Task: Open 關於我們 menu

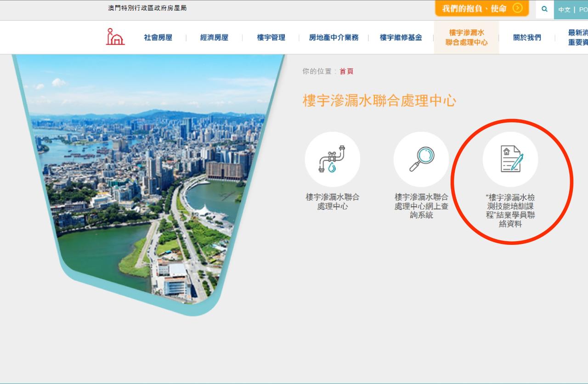Action: tap(527, 38)
